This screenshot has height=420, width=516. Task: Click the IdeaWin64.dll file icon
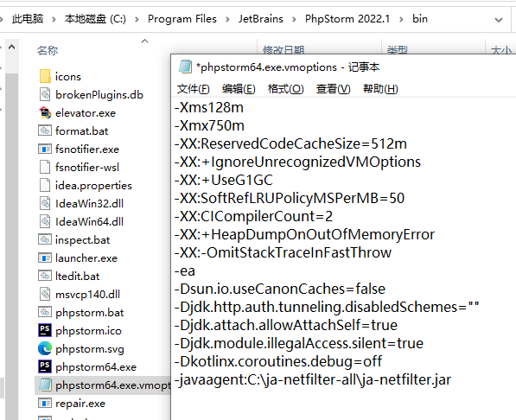45,221
